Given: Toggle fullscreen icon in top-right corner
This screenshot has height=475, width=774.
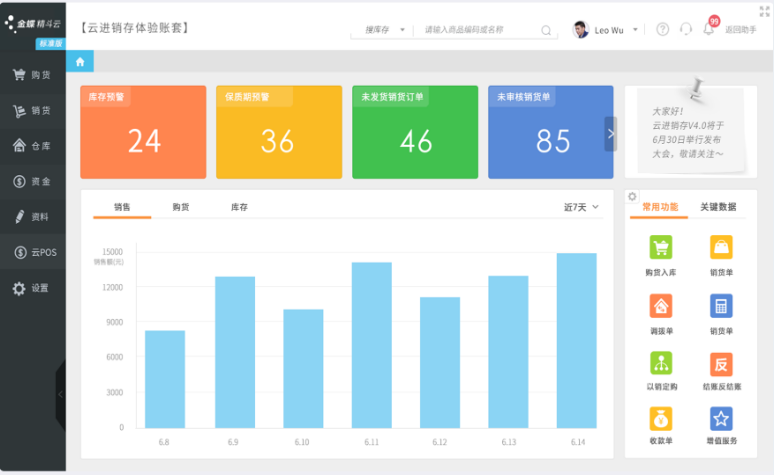Looking at the screenshot, I should coord(764,12).
